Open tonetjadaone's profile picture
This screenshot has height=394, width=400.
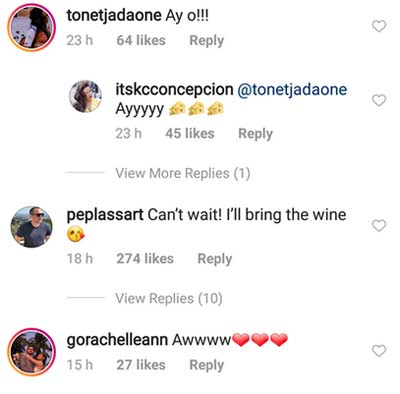[32, 28]
